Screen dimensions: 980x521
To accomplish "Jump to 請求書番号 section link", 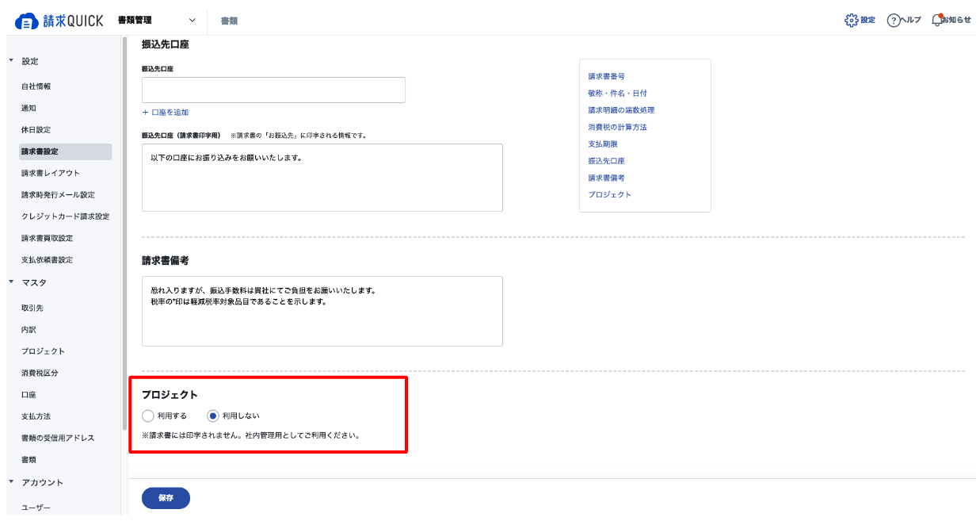I will (606, 77).
